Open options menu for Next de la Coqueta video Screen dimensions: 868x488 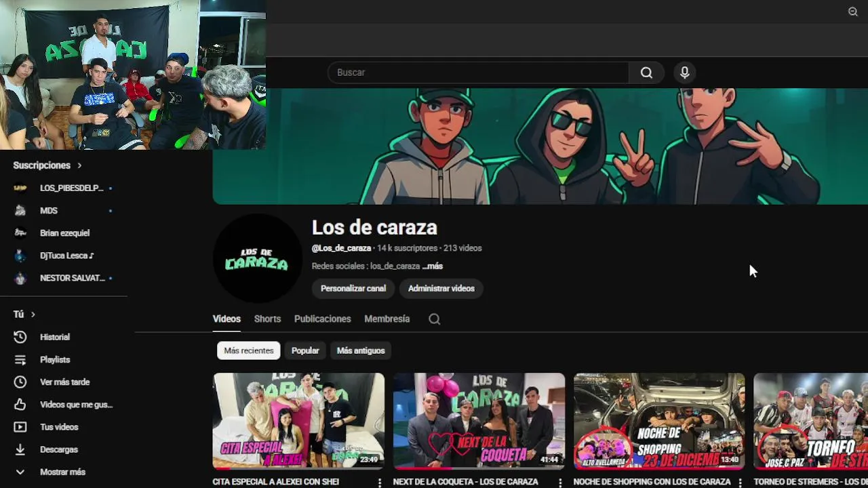click(559, 483)
